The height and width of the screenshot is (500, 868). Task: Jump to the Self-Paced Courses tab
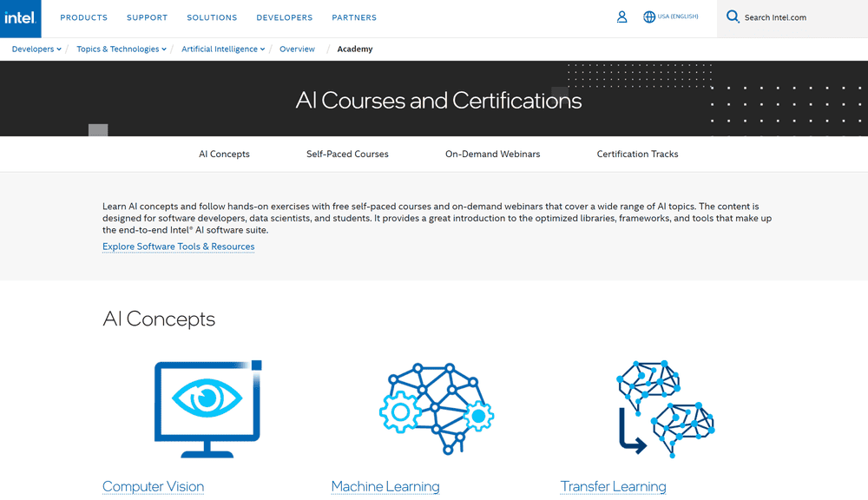click(x=348, y=154)
